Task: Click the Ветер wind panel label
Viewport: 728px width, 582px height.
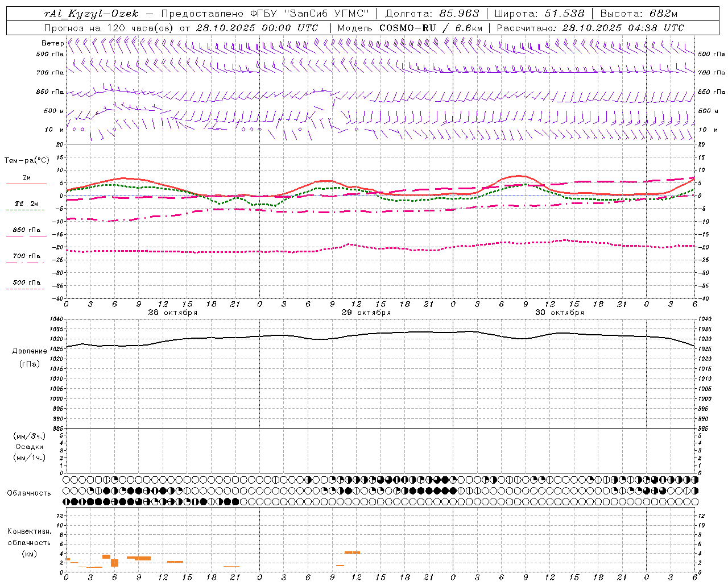Action: [52, 43]
